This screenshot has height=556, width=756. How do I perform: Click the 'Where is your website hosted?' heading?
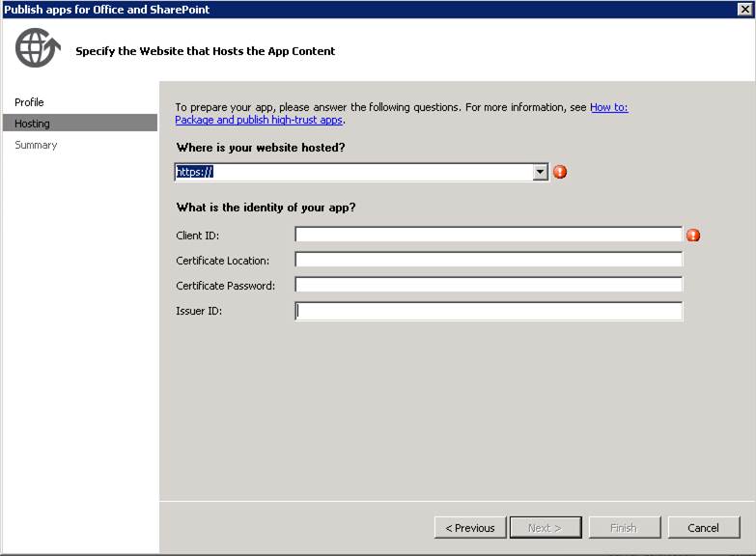261,148
